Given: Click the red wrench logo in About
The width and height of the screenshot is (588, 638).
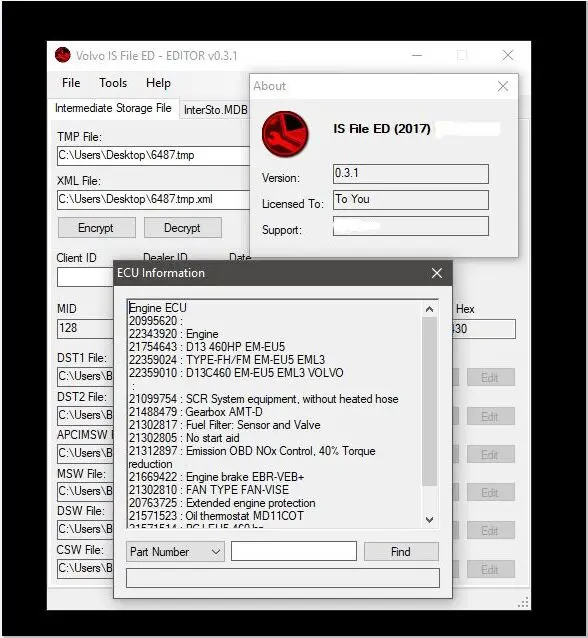Looking at the screenshot, I should [x=285, y=134].
